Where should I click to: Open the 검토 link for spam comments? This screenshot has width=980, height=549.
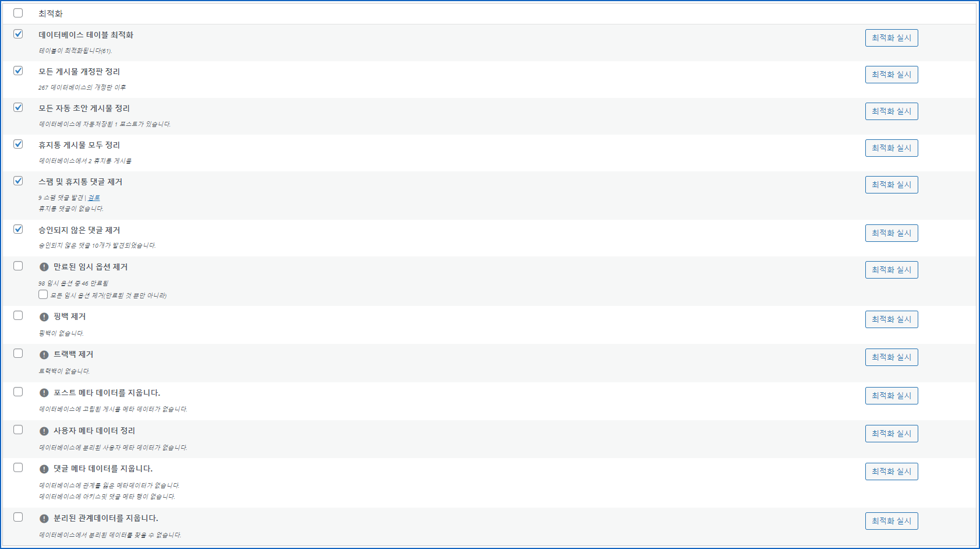click(x=94, y=198)
